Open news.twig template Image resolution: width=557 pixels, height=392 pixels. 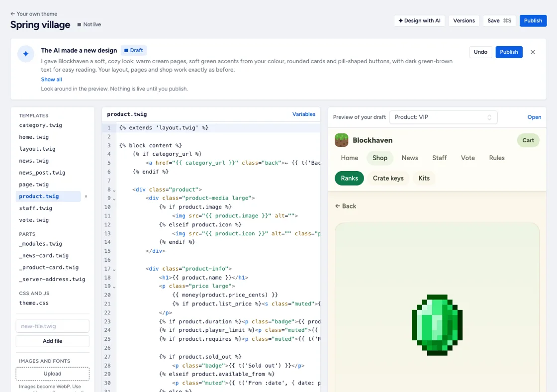pyautogui.click(x=34, y=161)
